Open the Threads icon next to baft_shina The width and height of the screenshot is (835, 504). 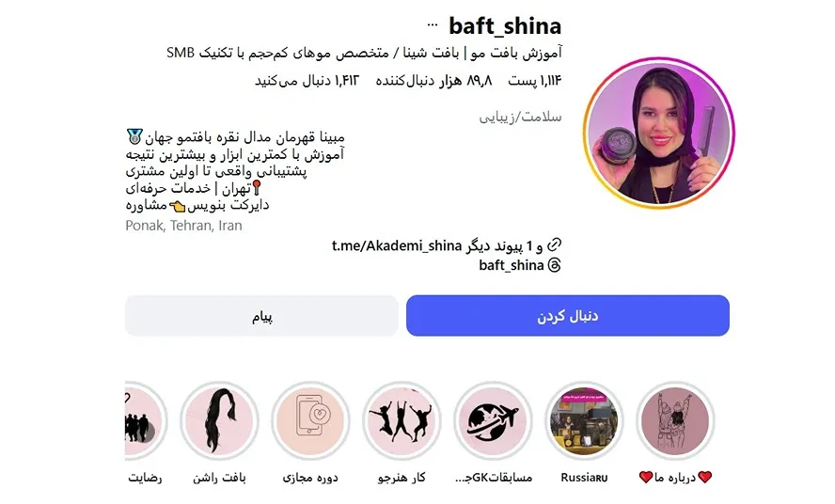pyautogui.click(x=555, y=265)
